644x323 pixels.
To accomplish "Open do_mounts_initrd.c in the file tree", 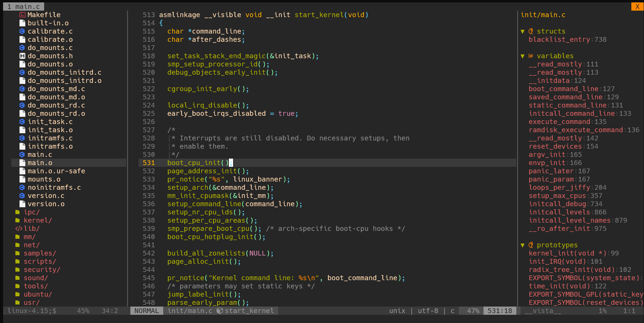I will pyautogui.click(x=64, y=72).
